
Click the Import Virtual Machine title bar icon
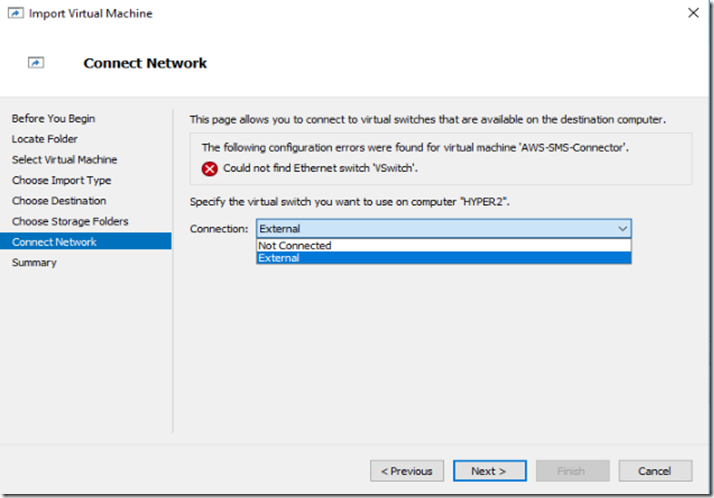point(15,13)
